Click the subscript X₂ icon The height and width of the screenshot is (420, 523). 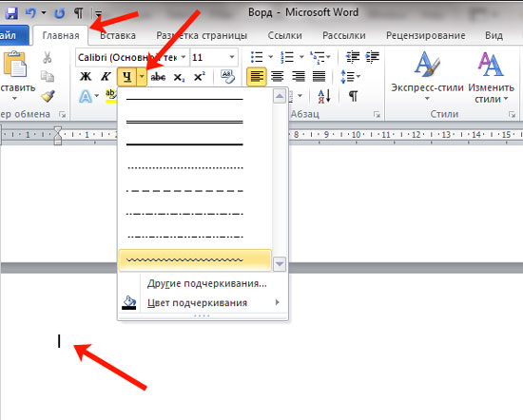(179, 77)
